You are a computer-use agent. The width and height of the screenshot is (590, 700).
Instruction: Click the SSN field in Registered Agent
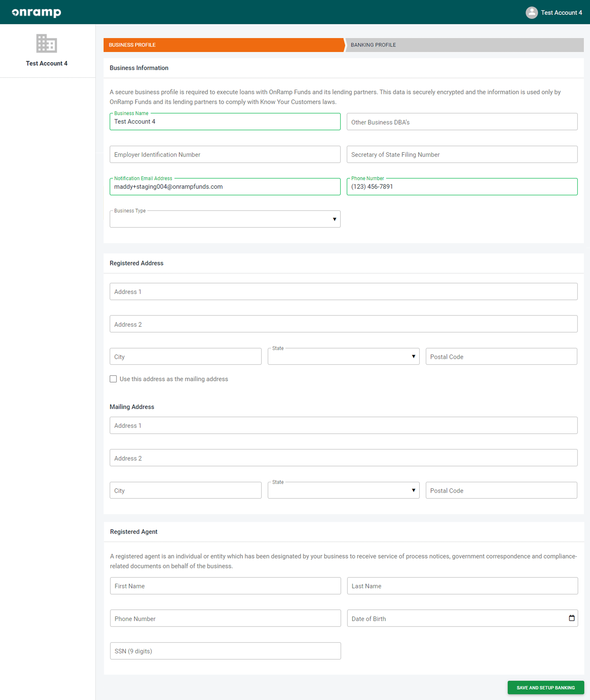click(x=225, y=651)
